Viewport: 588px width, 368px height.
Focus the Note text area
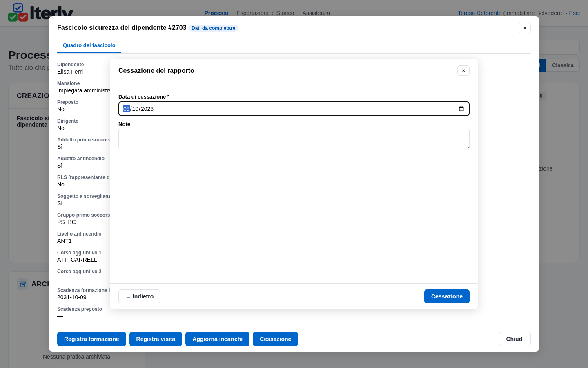[294, 139]
